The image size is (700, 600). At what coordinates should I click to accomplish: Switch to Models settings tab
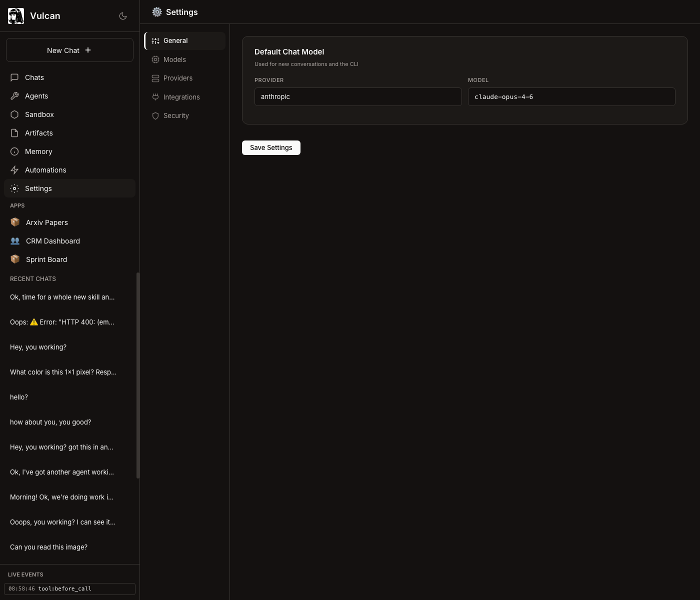[x=174, y=59]
